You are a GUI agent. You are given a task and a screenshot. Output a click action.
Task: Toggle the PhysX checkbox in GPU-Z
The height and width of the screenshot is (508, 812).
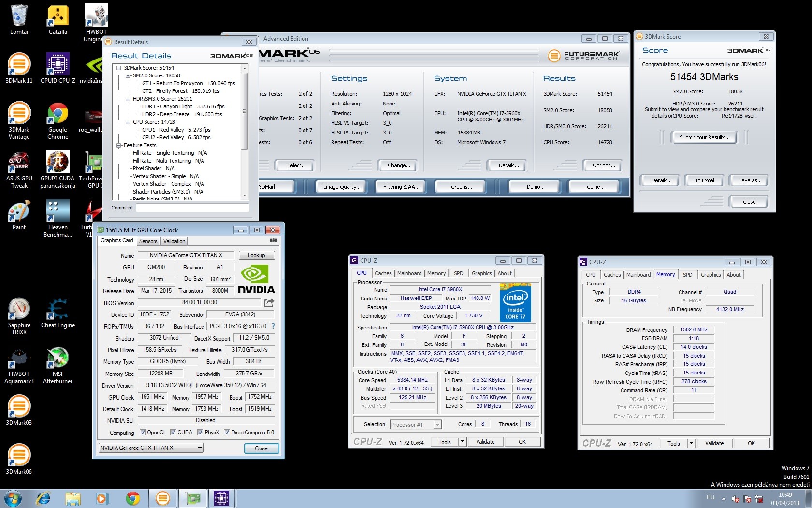[200, 433]
